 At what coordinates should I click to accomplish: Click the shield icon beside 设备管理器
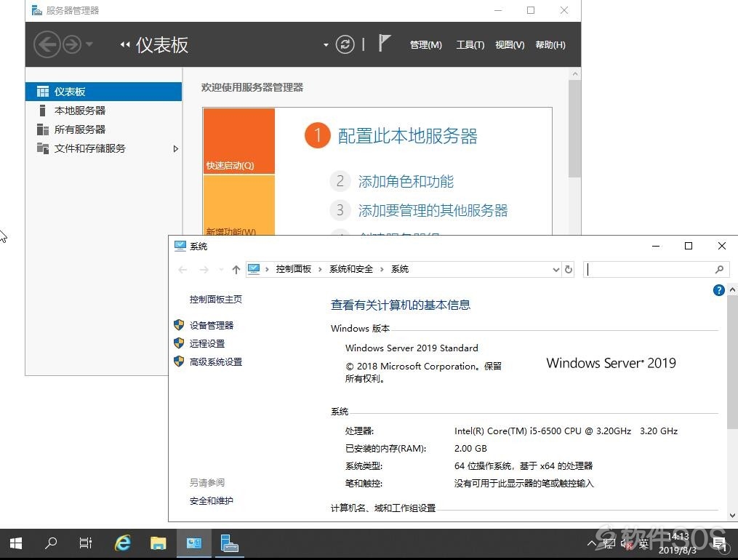(179, 324)
